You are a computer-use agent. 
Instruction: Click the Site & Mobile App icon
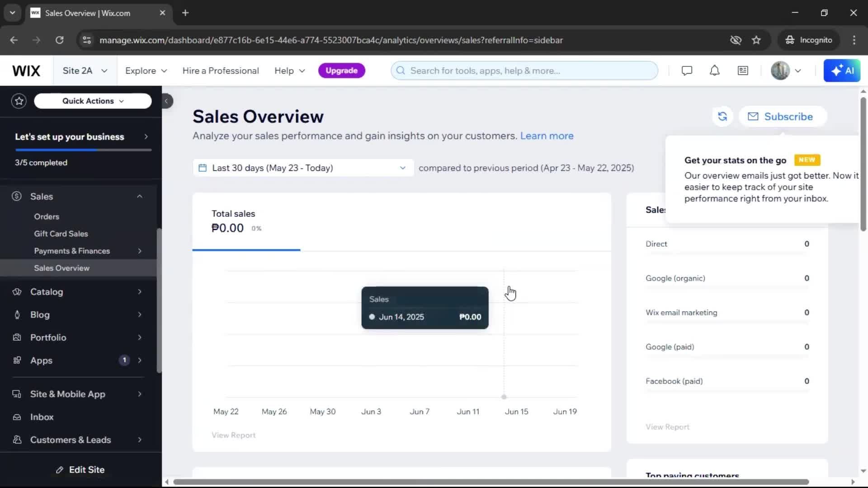[17, 394]
